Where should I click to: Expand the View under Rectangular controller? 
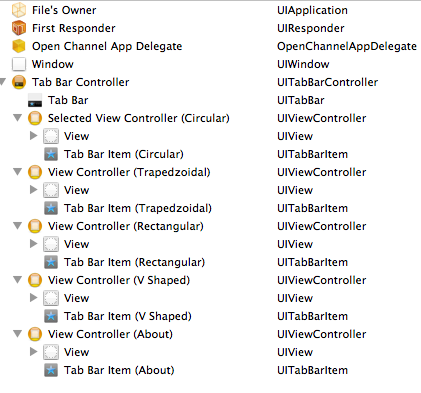pyautogui.click(x=33, y=244)
